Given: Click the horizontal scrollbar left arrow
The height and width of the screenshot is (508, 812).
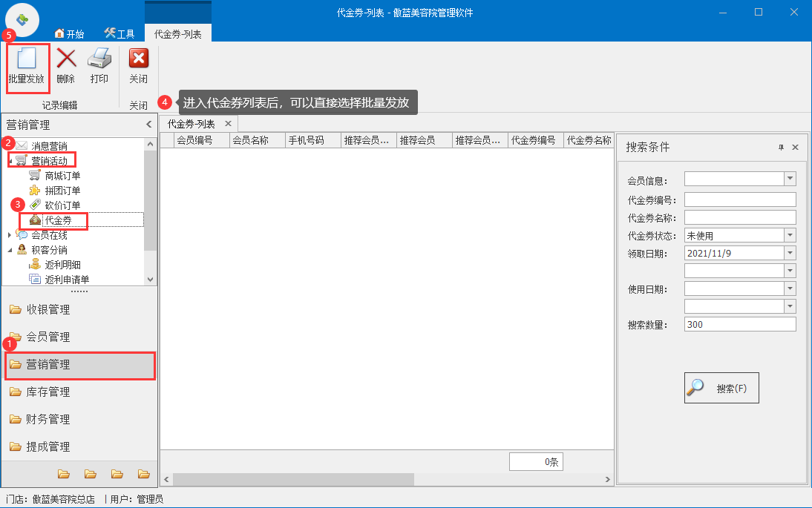Looking at the screenshot, I should (166, 480).
